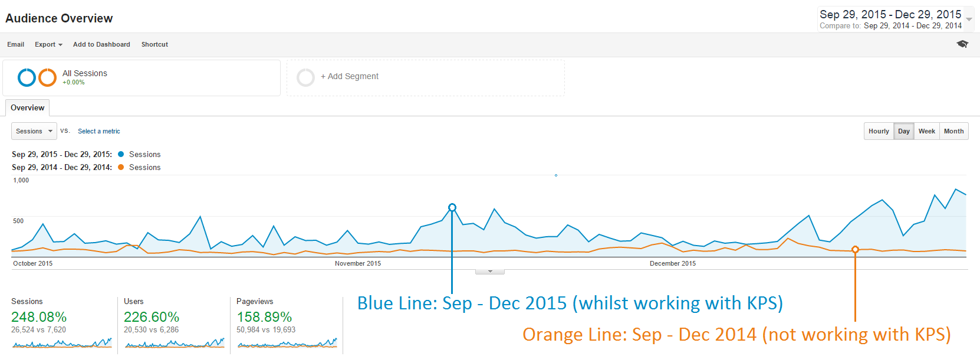This screenshot has height=356, width=980.
Task: Collapse the chart using bottom handle arrow
Action: coord(490,272)
